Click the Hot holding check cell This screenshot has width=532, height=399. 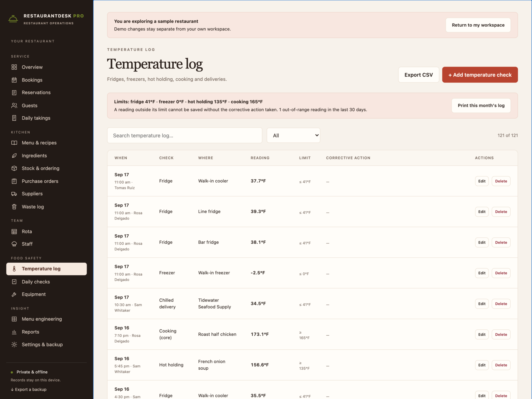pos(171,365)
